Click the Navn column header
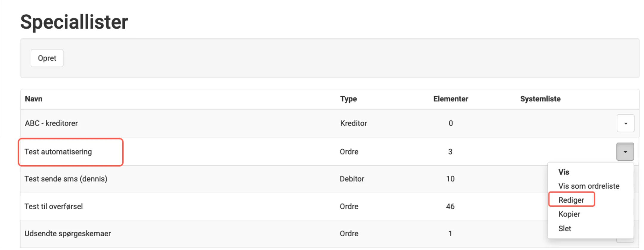Image resolution: width=644 pixels, height=250 pixels. 34,99
